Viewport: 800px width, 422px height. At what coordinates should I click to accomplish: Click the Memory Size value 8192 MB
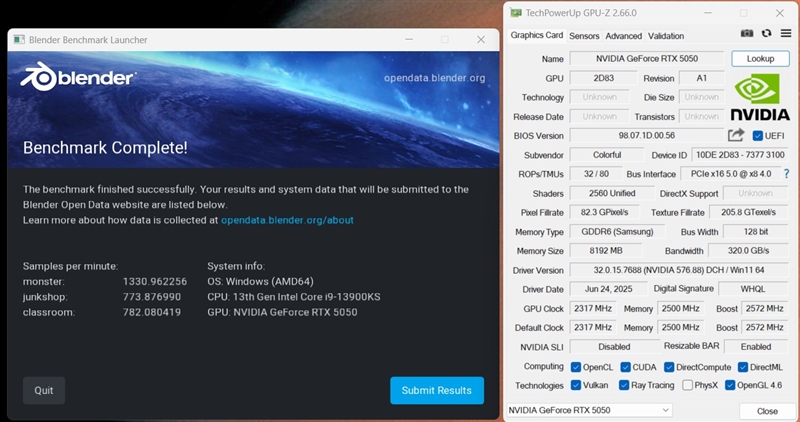click(606, 251)
